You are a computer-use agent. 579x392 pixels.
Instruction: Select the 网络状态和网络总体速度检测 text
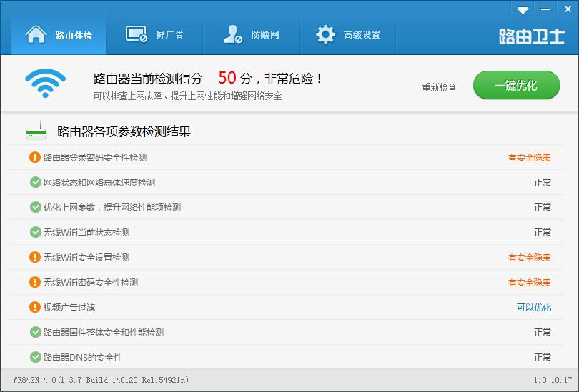99,183
